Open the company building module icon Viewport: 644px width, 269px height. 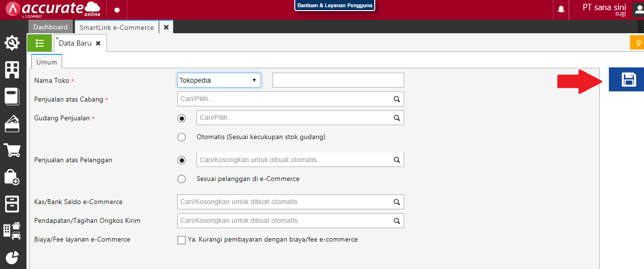coord(12,70)
